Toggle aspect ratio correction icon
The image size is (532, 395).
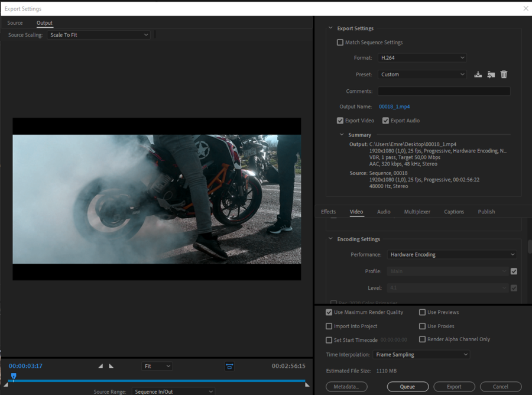[229, 366]
